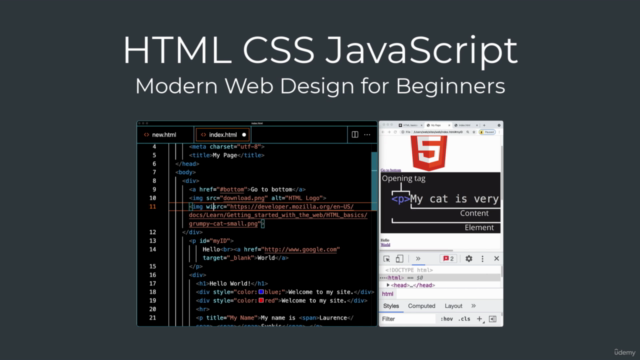Click the html breadcrumb in DevTools

click(388, 294)
